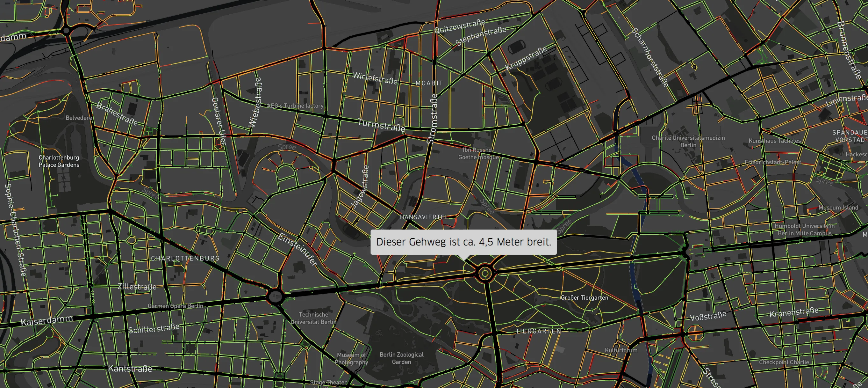This screenshot has width=868, height=388.
Task: Click the Checkpoint Charlie label
Action: pyautogui.click(x=784, y=362)
